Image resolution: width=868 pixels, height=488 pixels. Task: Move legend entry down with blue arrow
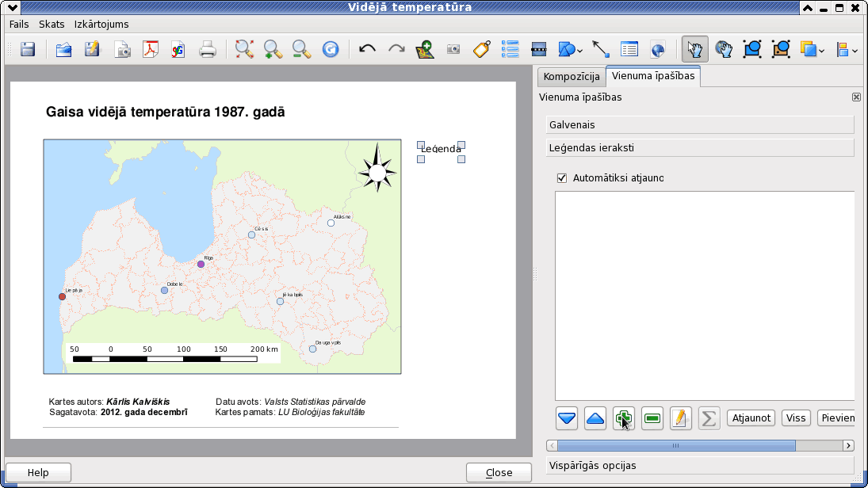point(566,418)
